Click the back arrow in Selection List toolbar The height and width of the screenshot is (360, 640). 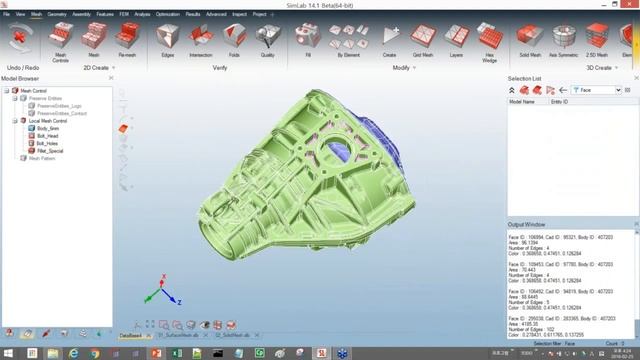click(563, 90)
